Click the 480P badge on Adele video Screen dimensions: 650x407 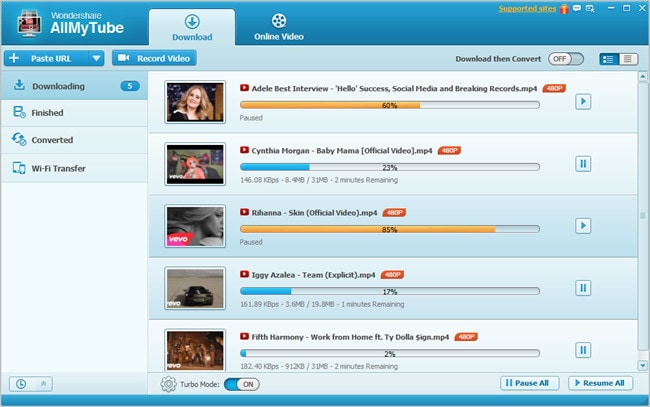pos(554,88)
